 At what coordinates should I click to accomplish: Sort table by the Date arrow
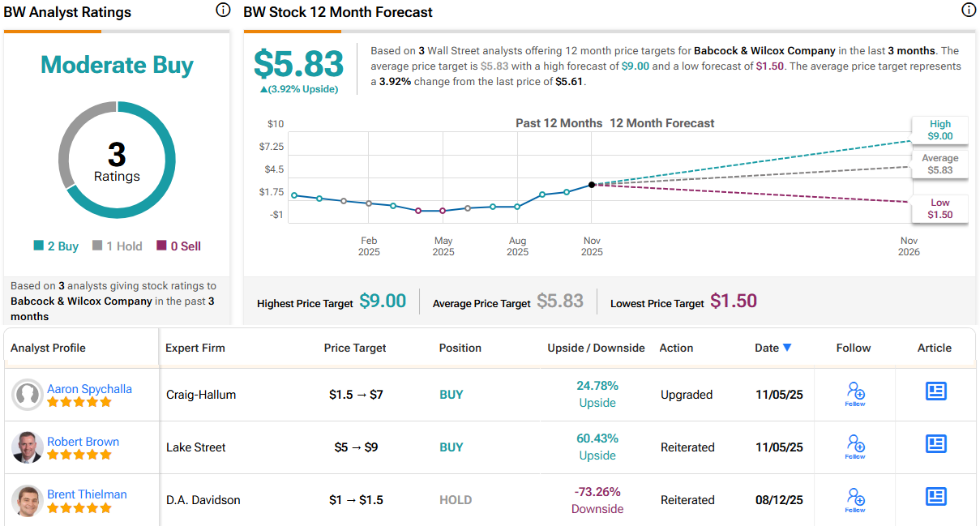pos(787,348)
